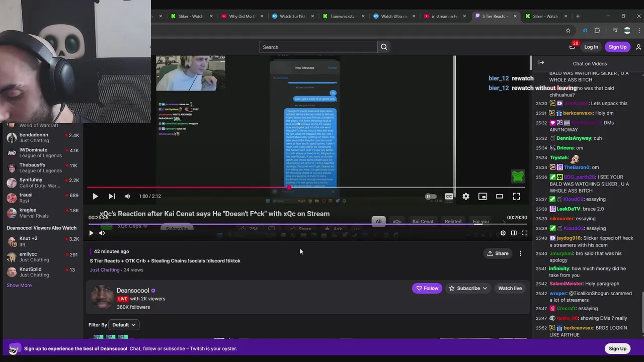Select the 'Kai Cenat' chip

pos(423,221)
